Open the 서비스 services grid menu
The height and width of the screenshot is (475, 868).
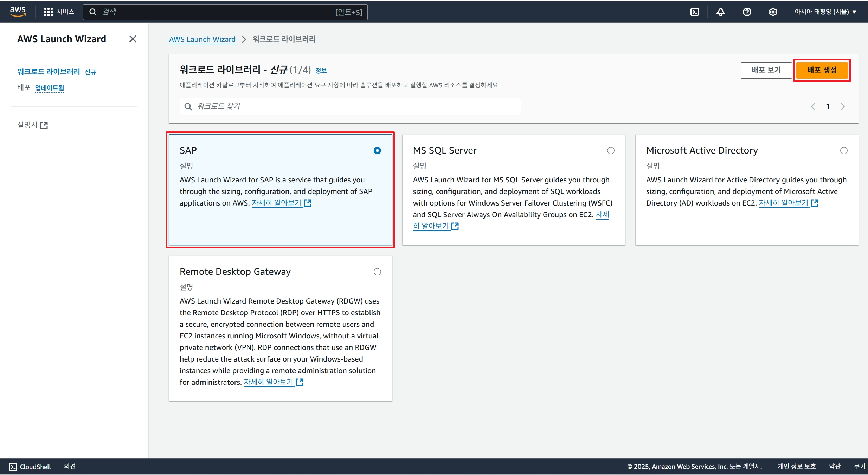pos(59,12)
